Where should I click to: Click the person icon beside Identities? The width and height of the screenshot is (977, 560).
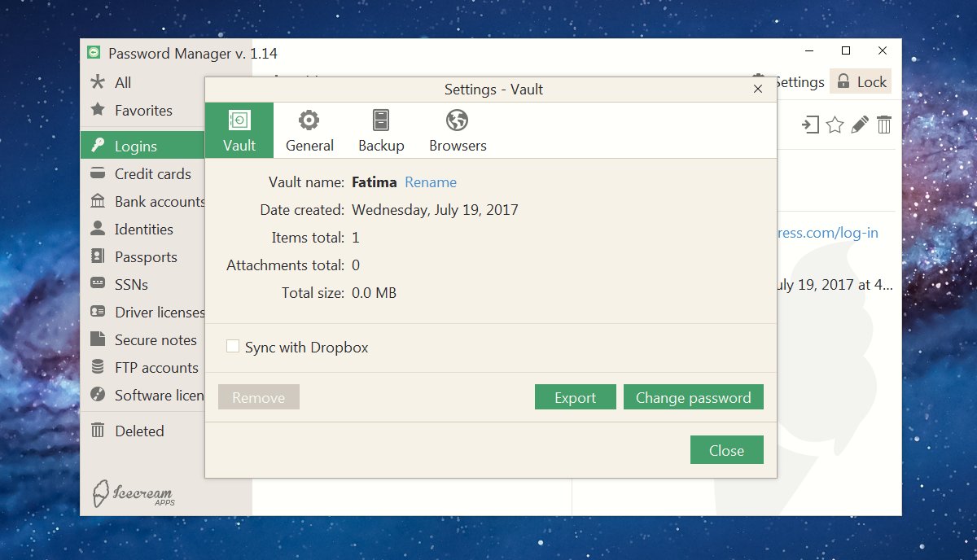[x=98, y=228]
